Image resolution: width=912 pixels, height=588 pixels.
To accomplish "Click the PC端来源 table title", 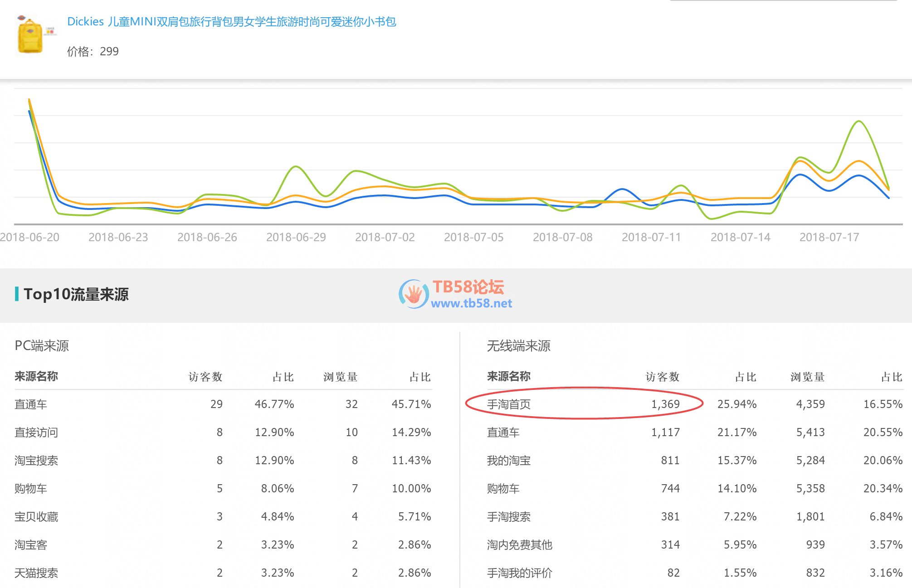I will point(42,346).
